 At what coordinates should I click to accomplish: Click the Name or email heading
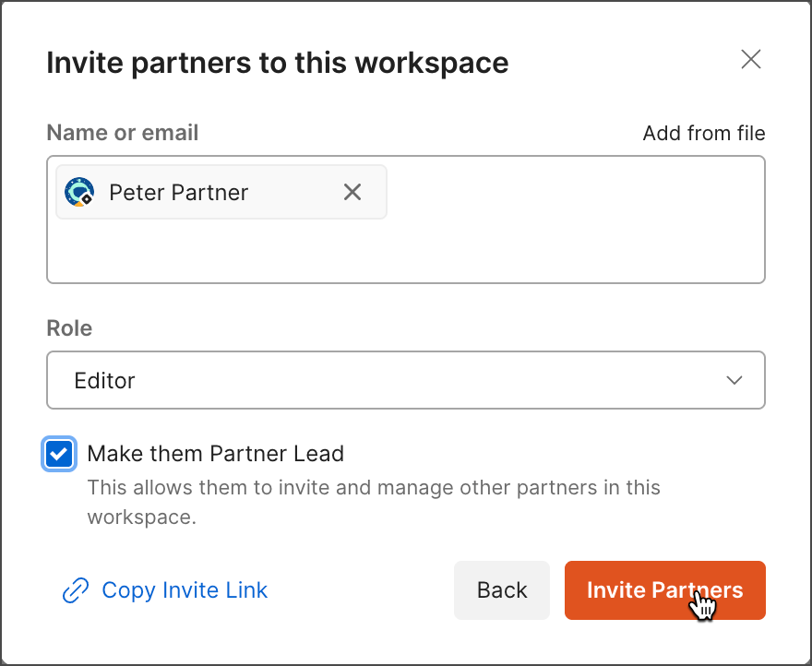tap(122, 133)
